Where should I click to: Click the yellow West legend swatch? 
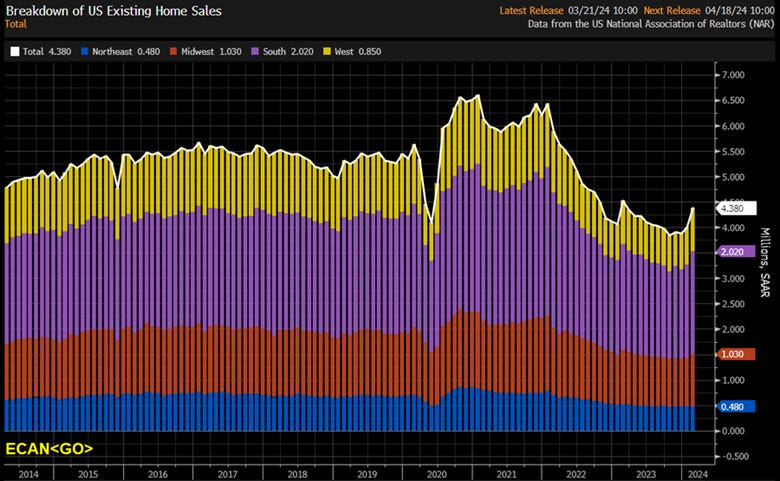tap(327, 51)
